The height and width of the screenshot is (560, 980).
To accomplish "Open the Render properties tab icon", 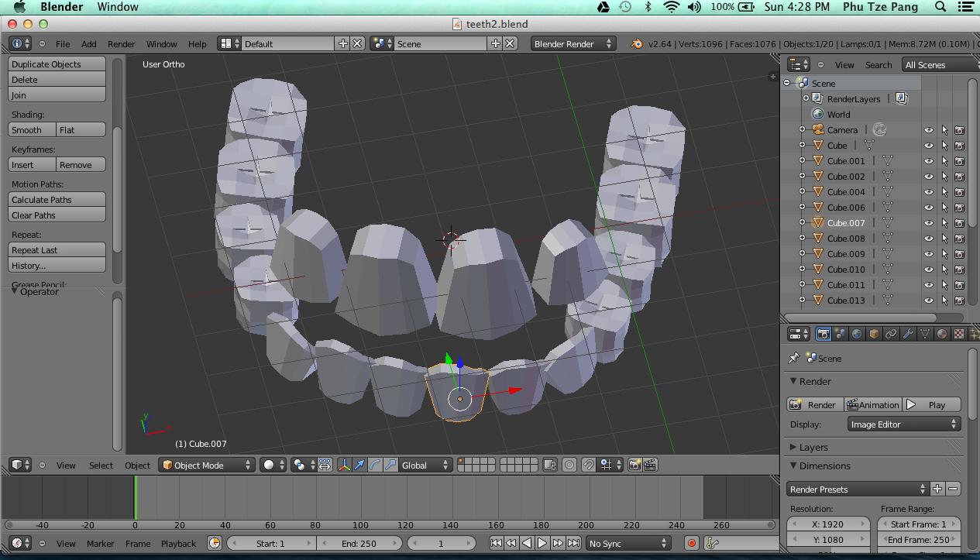I will point(824,333).
